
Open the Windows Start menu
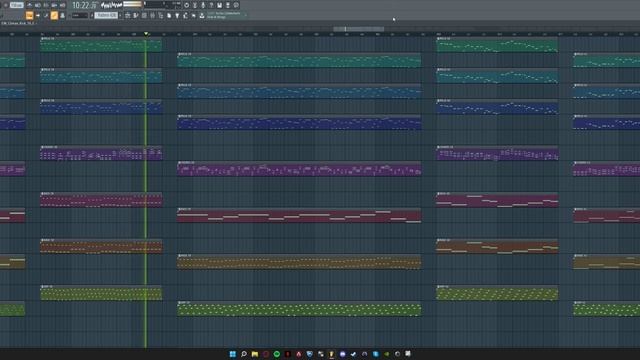pyautogui.click(x=233, y=354)
